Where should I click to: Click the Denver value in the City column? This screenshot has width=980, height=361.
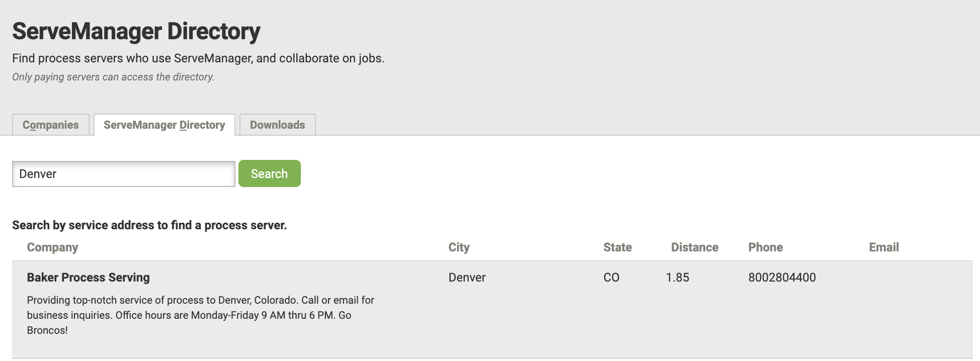467,278
